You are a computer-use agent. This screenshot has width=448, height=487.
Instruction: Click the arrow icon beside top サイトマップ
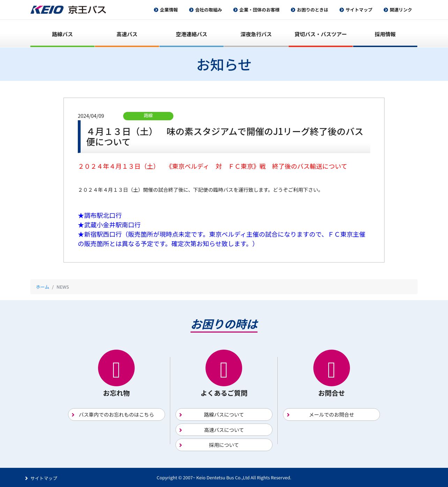pos(342,10)
